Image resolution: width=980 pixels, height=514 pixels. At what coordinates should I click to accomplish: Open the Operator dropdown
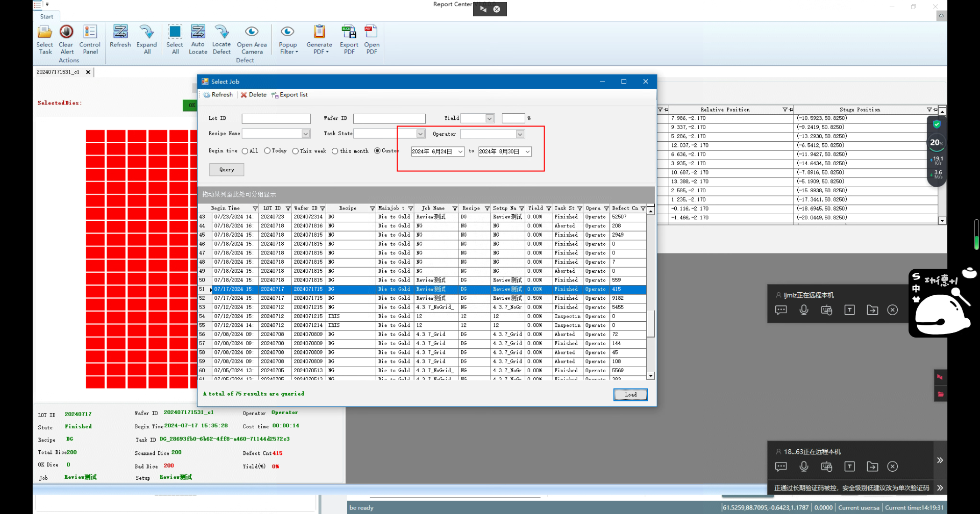[520, 134]
